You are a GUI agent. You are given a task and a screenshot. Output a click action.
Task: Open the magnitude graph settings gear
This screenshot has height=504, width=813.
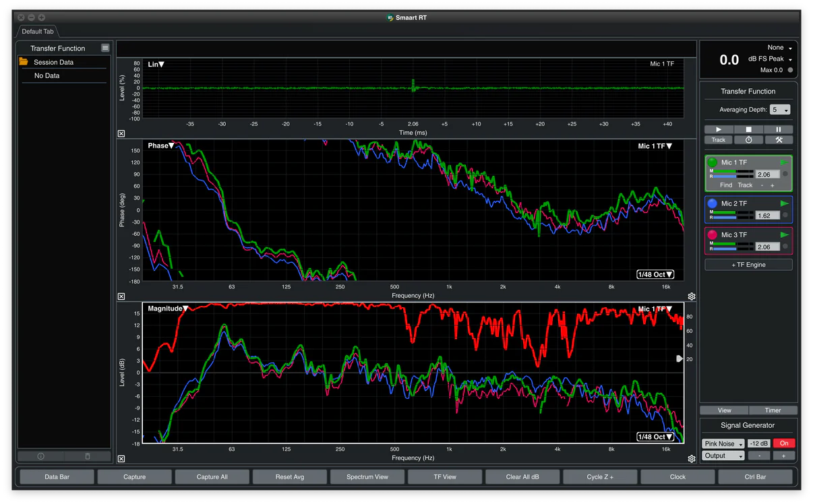[x=691, y=459]
